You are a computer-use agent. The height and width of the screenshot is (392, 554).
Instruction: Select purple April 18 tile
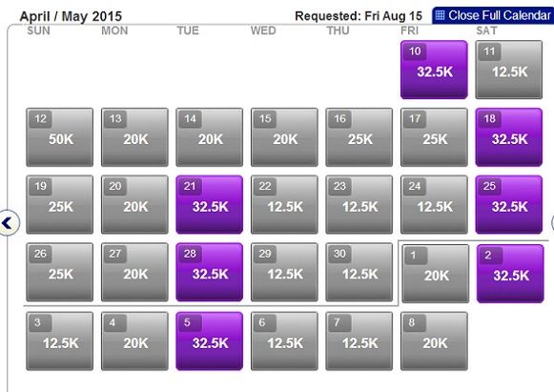[509, 137]
